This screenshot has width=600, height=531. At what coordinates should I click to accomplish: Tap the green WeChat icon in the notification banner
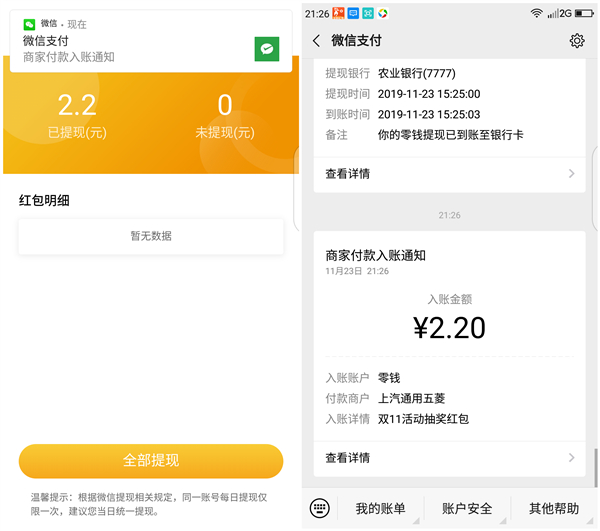pos(267,49)
